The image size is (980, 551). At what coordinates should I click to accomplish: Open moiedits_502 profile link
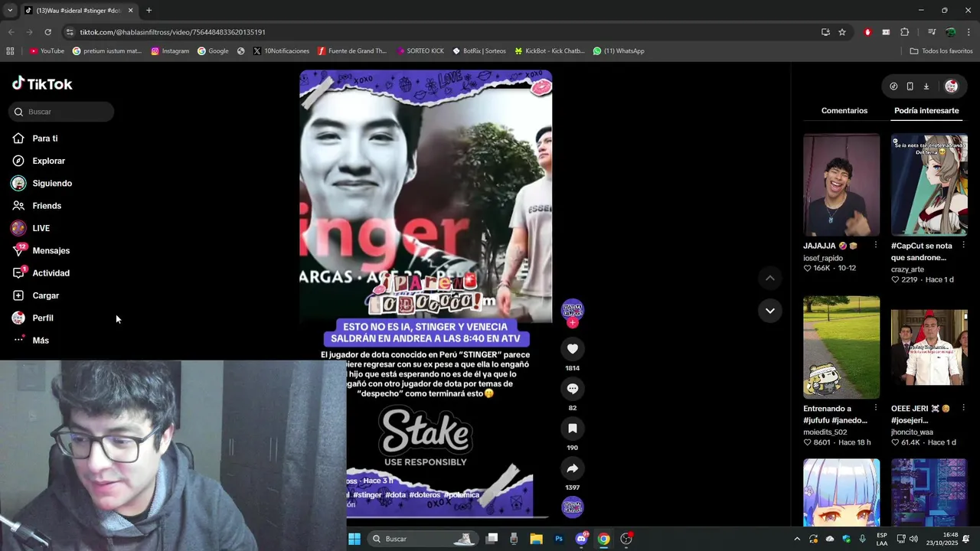point(825,432)
